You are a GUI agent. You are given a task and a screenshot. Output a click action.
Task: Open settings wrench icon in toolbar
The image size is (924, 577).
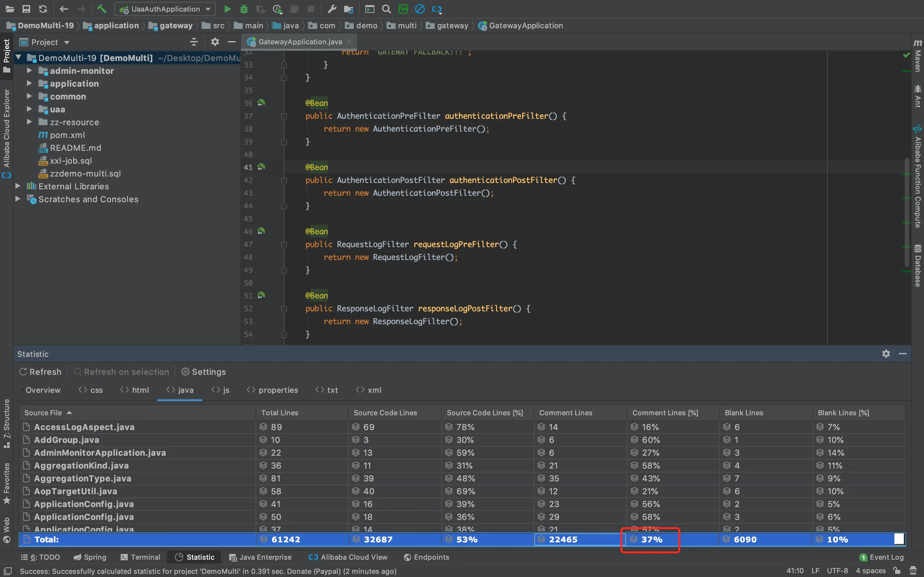(332, 9)
